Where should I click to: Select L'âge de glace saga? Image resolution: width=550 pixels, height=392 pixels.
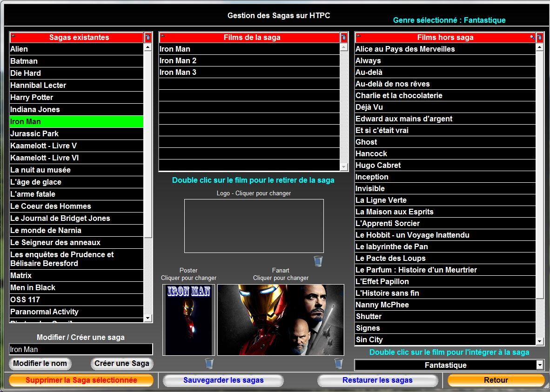76,182
